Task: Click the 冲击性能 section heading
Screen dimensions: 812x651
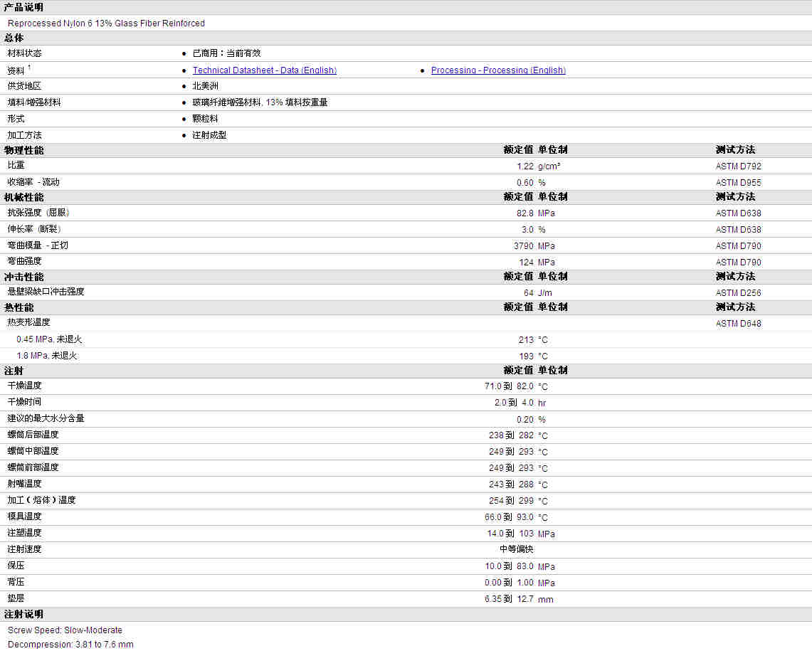Action: 23,277
